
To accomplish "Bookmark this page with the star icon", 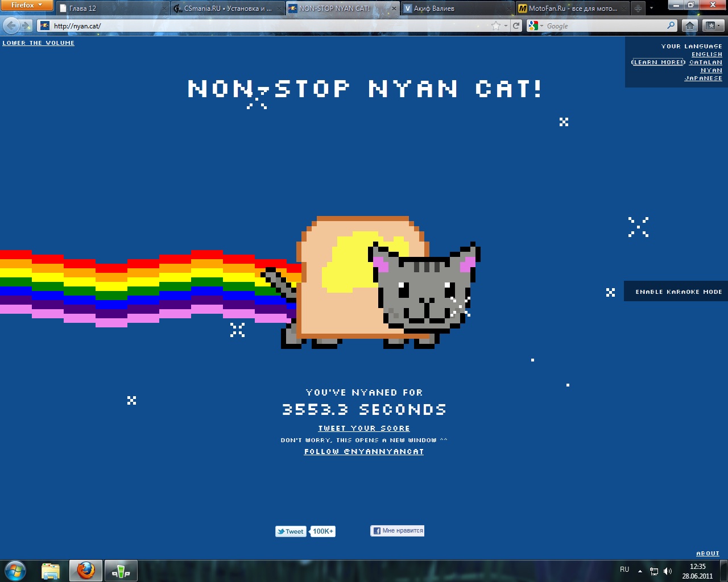I will pos(496,26).
